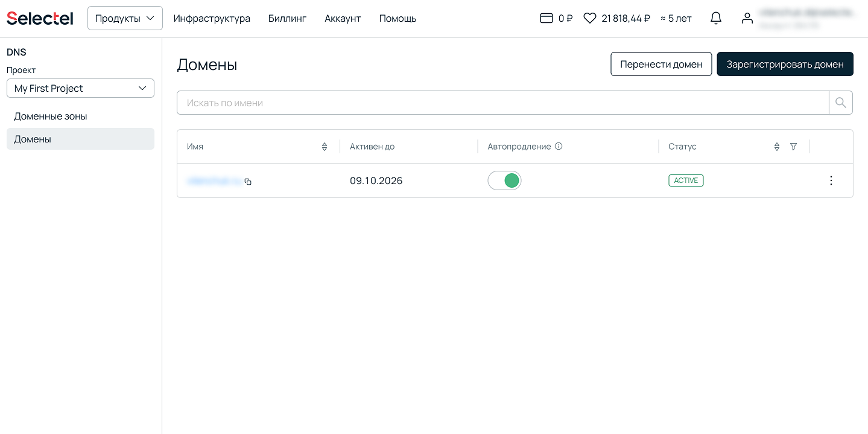Open the My First Project selector
868x434 pixels.
80,88
